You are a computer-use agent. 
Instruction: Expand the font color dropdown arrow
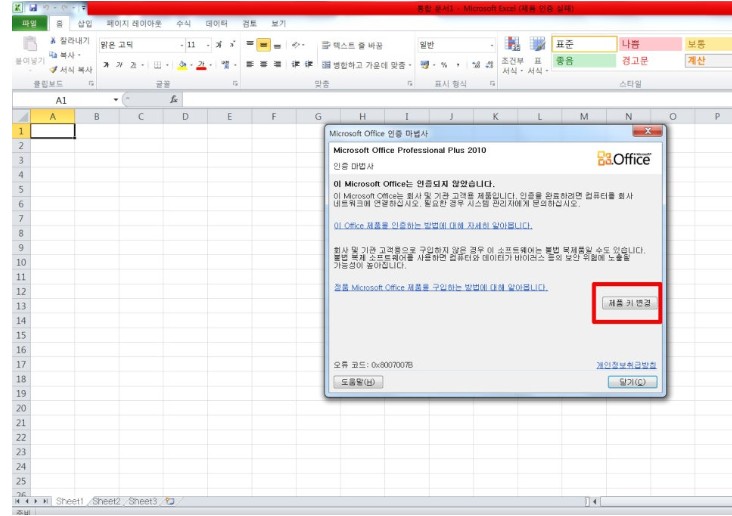pos(211,65)
